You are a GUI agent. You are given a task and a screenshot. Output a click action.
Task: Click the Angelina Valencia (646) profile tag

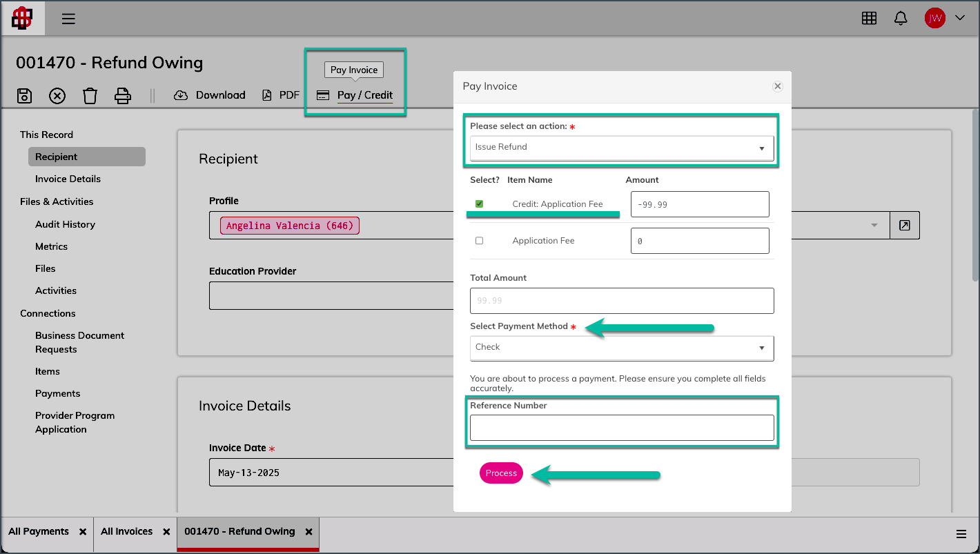pyautogui.click(x=290, y=226)
